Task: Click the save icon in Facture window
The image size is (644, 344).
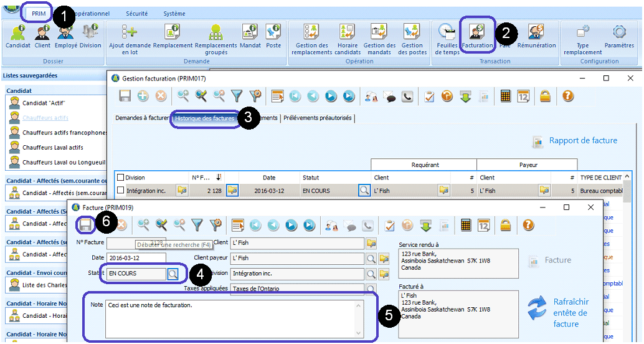Action: [85, 225]
